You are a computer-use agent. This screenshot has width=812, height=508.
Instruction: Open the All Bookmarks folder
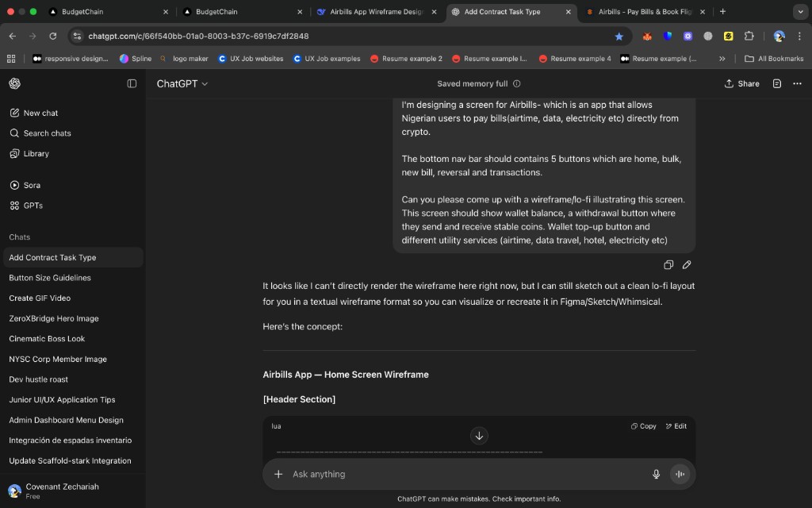(774, 59)
